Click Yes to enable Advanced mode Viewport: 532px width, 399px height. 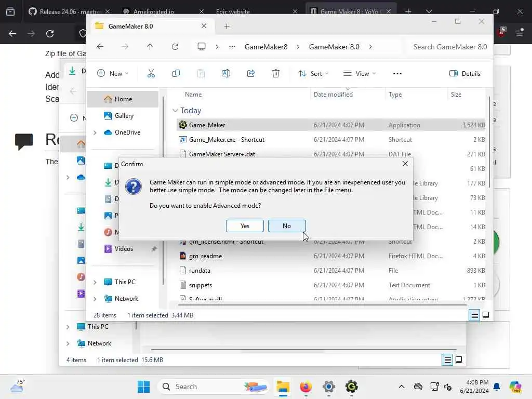245,226
